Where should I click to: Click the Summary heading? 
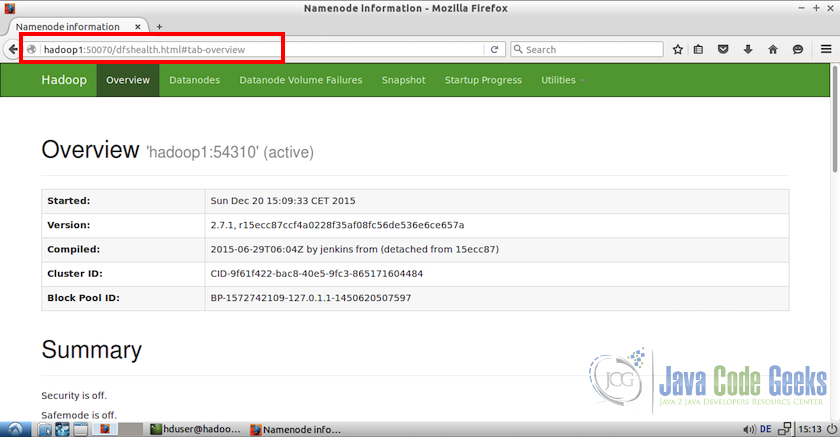[92, 350]
